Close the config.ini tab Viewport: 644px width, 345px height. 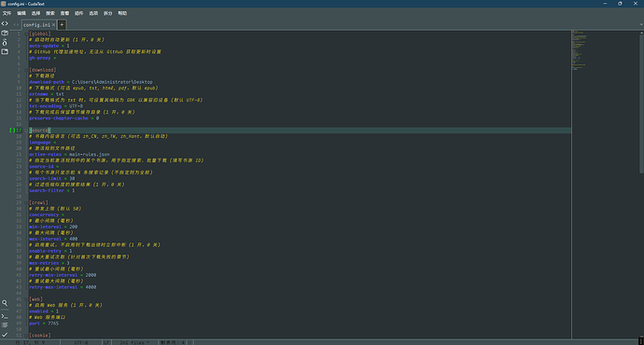53,25
